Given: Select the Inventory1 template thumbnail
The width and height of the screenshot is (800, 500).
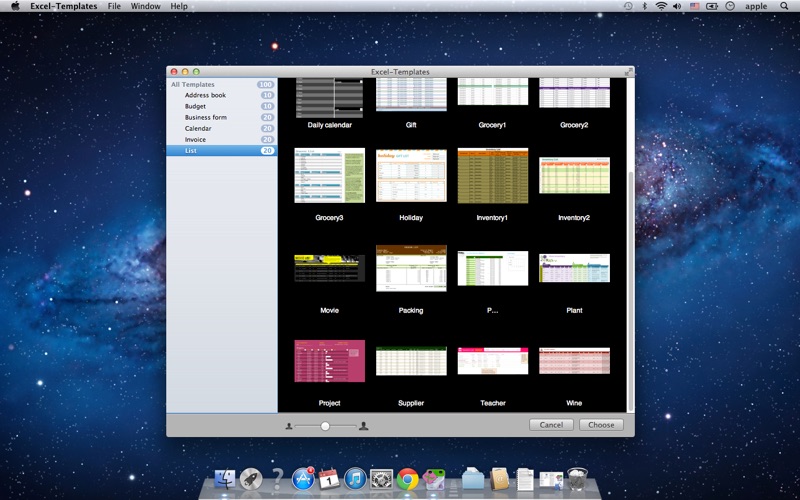Looking at the screenshot, I should point(493,176).
